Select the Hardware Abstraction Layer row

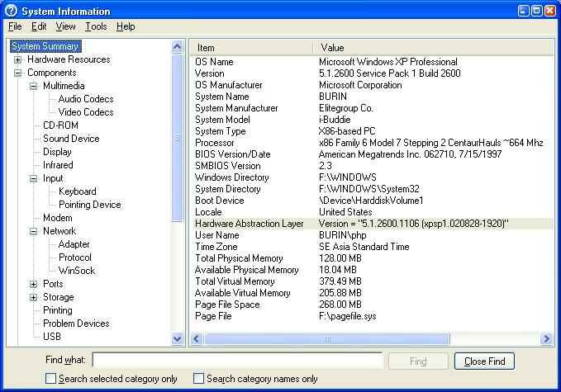click(372, 224)
